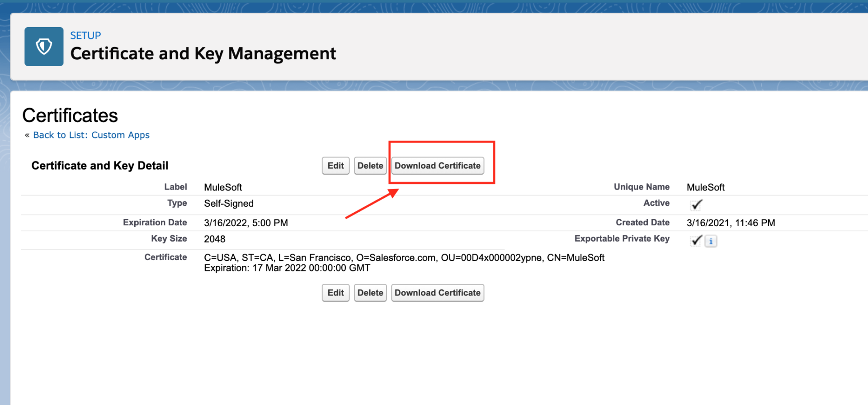868x405 pixels.
Task: Click the info icon beside Exportable Private Key
Action: [711, 241]
